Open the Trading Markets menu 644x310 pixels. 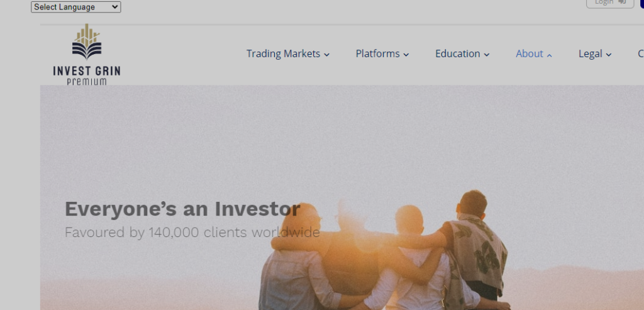283,54
